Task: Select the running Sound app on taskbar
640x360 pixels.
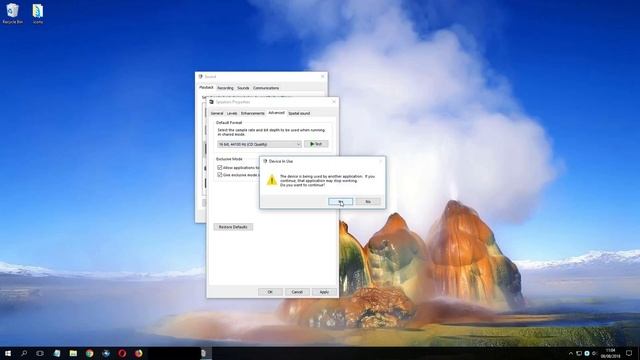Action: (204, 353)
